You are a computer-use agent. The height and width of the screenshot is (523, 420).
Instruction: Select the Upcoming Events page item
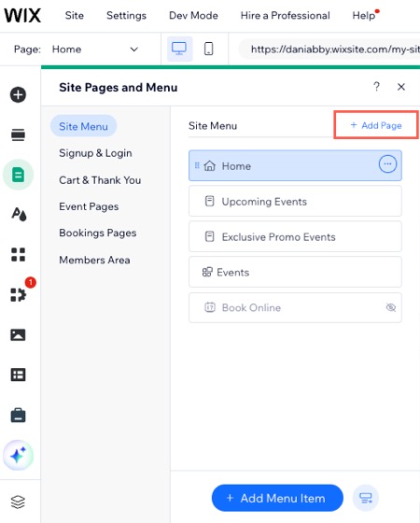click(295, 201)
